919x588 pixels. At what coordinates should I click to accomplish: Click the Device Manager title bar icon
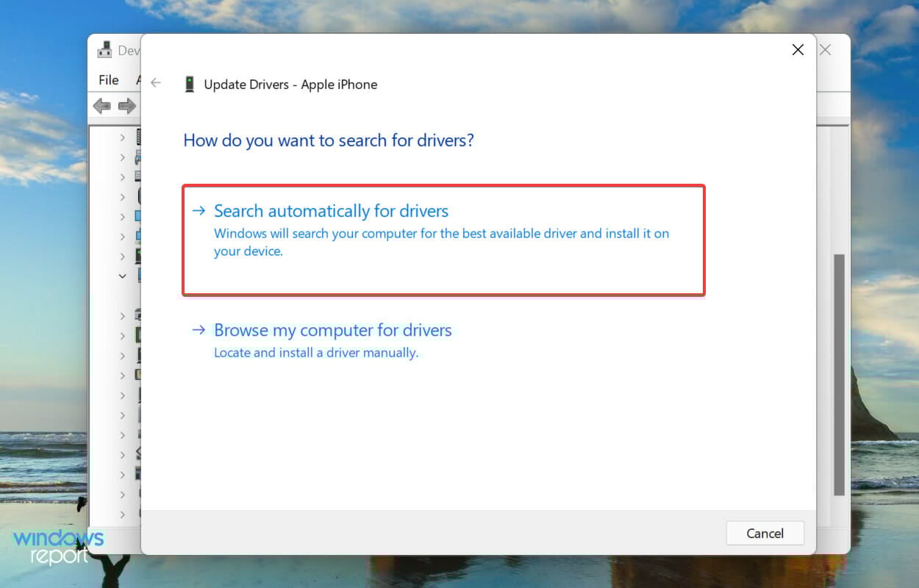[x=104, y=51]
